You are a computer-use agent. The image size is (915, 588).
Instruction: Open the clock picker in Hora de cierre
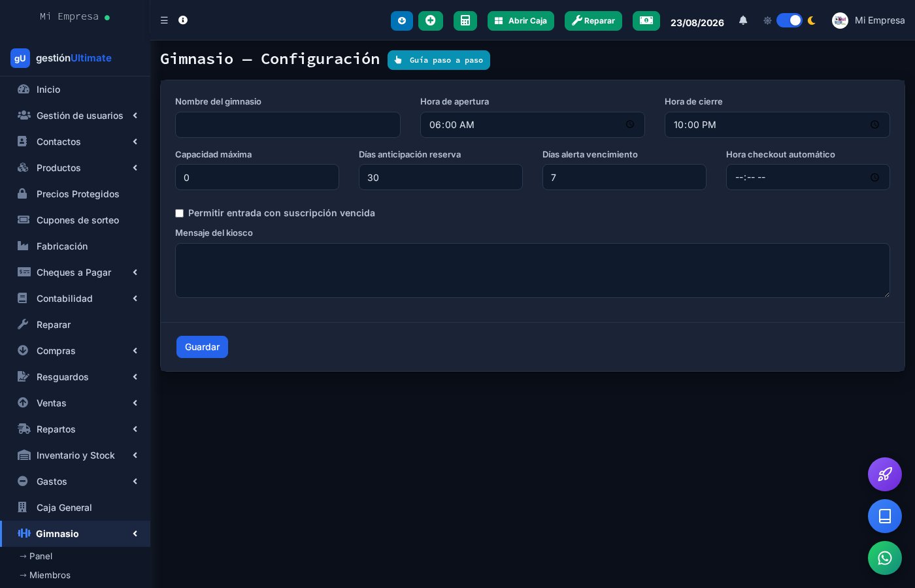tap(874, 125)
